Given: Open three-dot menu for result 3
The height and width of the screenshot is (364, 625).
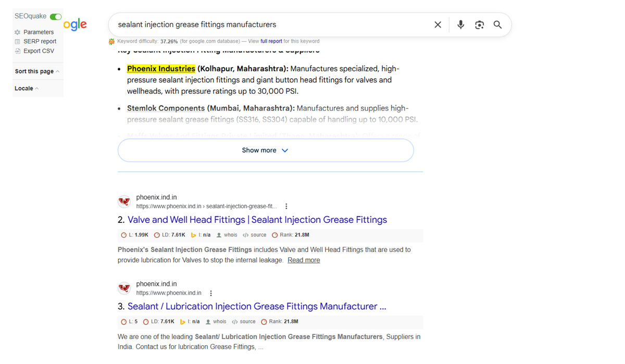Looking at the screenshot, I should pyautogui.click(x=210, y=293).
